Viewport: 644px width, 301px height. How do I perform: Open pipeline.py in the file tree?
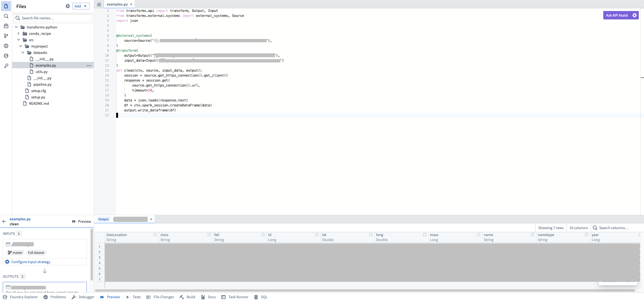coord(42,84)
